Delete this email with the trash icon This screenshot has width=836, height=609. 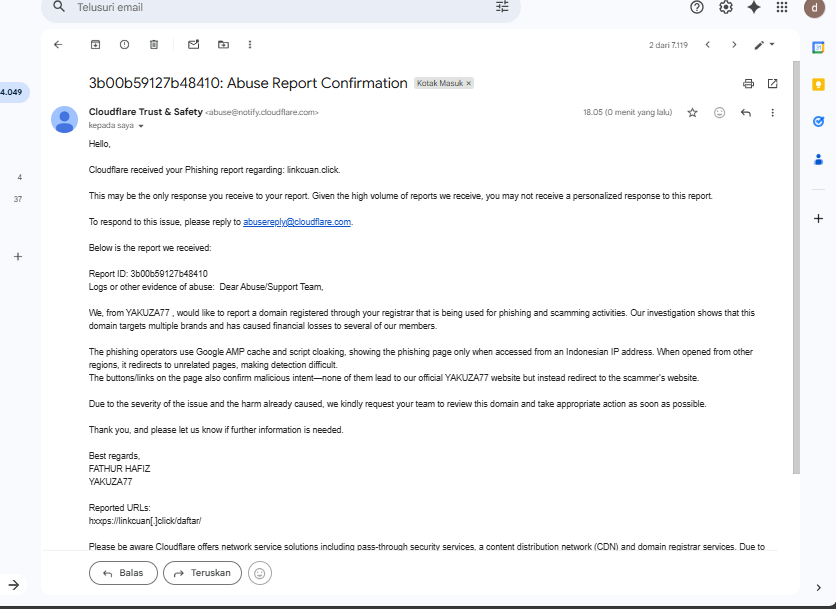coord(154,45)
